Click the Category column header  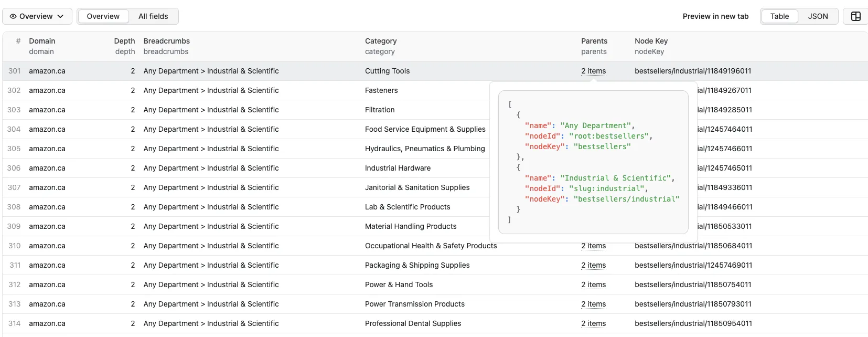coord(381,41)
